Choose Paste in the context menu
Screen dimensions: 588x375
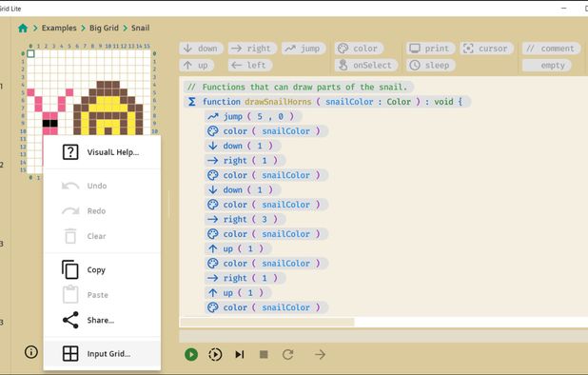[102, 295]
